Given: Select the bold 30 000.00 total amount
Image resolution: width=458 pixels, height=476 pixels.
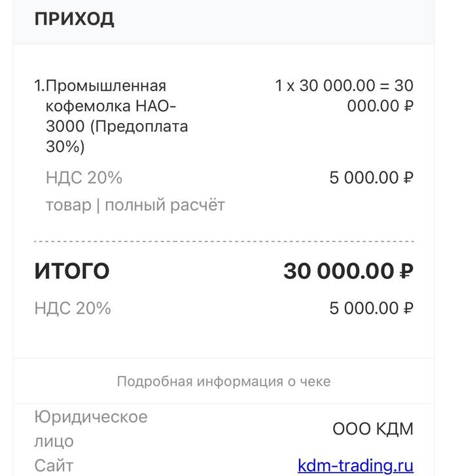Looking at the screenshot, I should (338, 270).
